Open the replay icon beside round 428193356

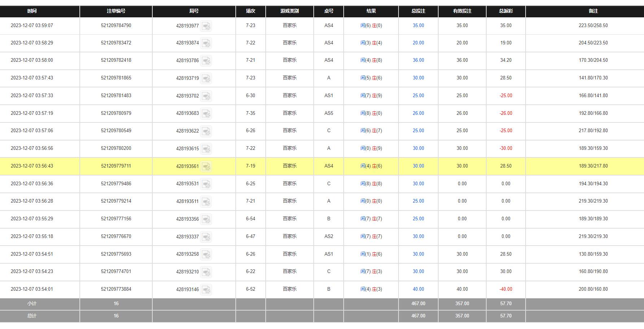[x=206, y=219]
